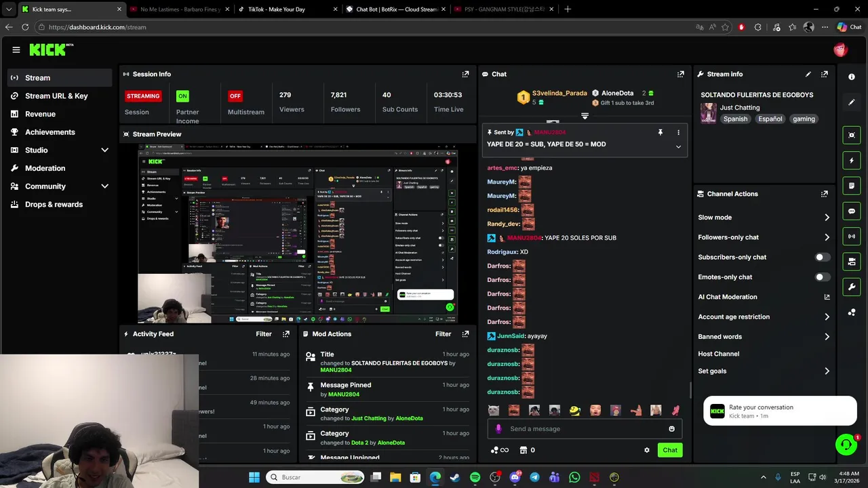Pop out the Channel Actions panel
The height and width of the screenshot is (488, 868).
coord(825,194)
